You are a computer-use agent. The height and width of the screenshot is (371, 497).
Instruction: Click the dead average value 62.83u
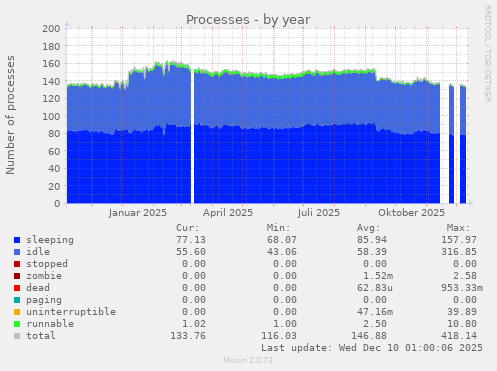point(375,288)
